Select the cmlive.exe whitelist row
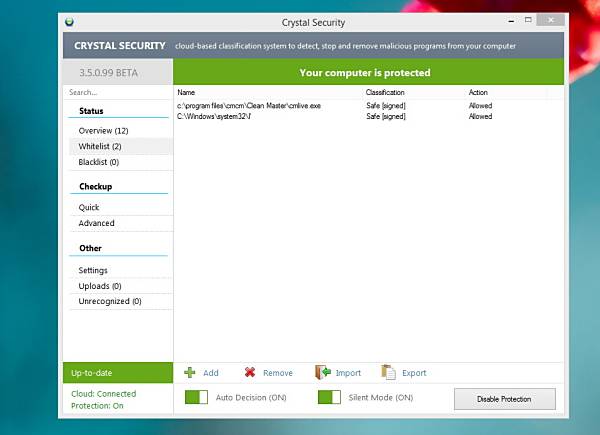This screenshot has height=435, width=600. point(368,106)
